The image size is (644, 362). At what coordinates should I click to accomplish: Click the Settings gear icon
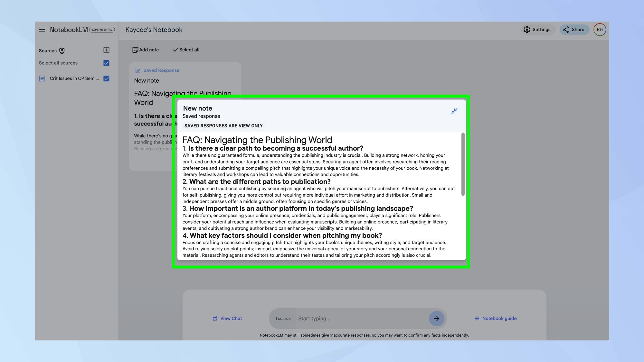527,30
